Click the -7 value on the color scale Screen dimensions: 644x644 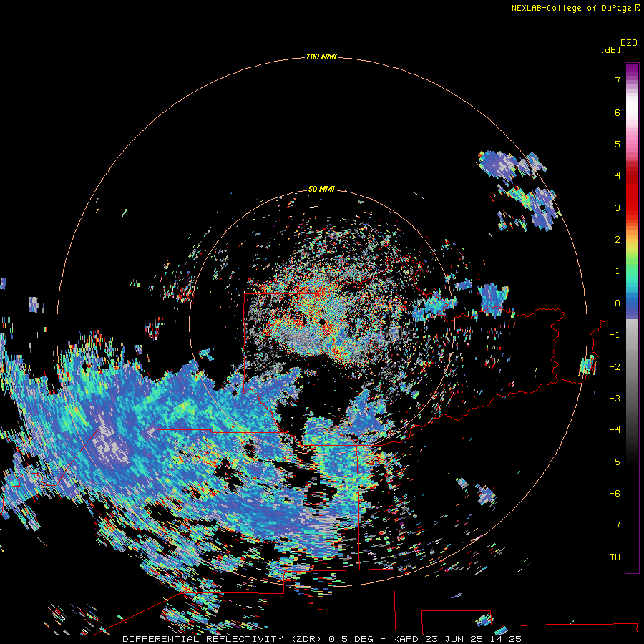click(615, 525)
